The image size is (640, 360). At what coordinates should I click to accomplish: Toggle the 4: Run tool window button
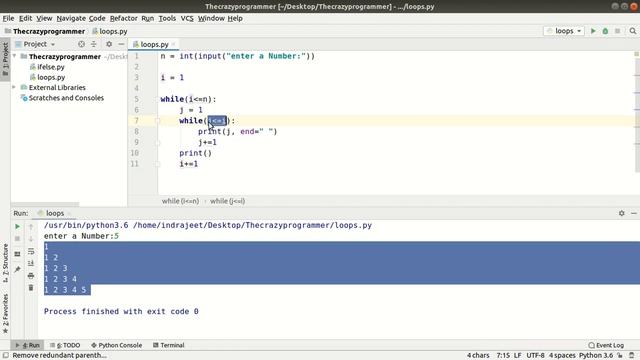(x=27, y=345)
